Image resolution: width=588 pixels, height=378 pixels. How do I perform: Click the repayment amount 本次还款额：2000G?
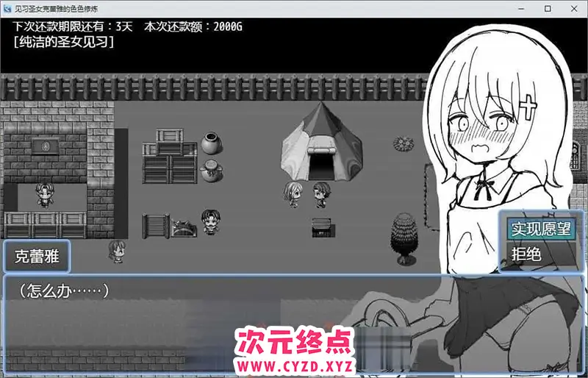click(193, 26)
